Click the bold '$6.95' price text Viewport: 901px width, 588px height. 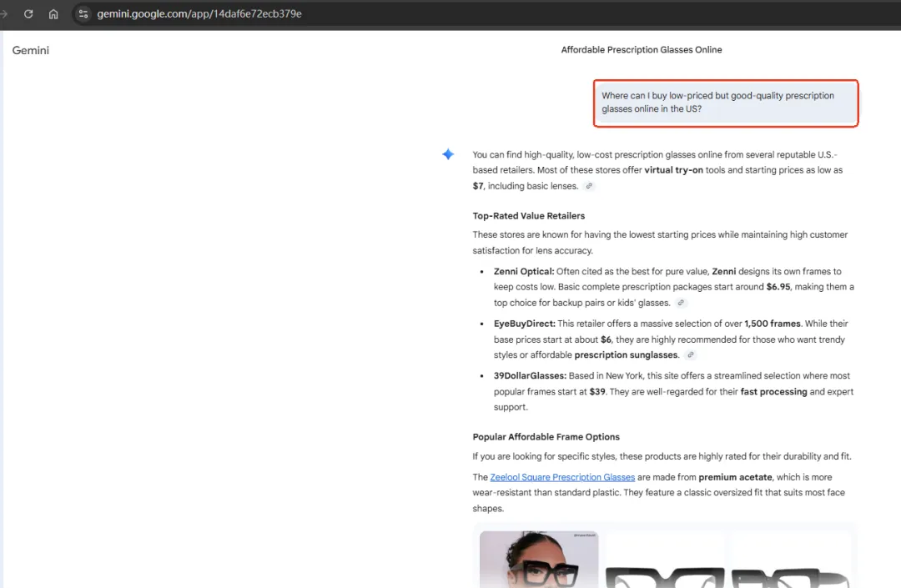[x=778, y=287]
